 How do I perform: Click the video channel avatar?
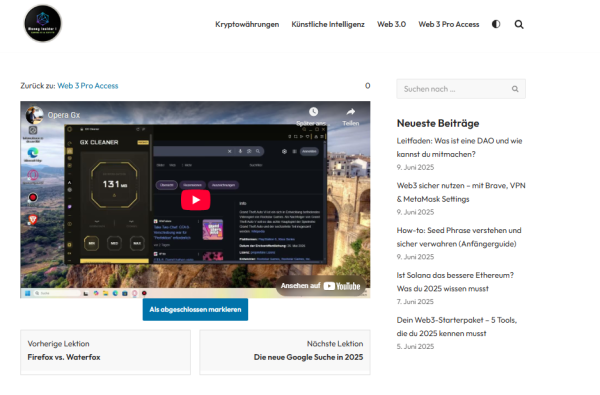coord(34,115)
